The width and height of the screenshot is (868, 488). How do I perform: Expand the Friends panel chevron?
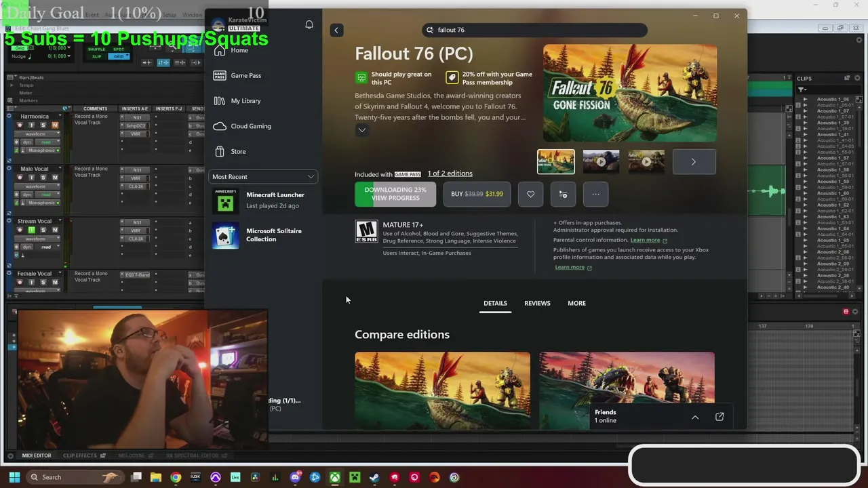(x=695, y=418)
